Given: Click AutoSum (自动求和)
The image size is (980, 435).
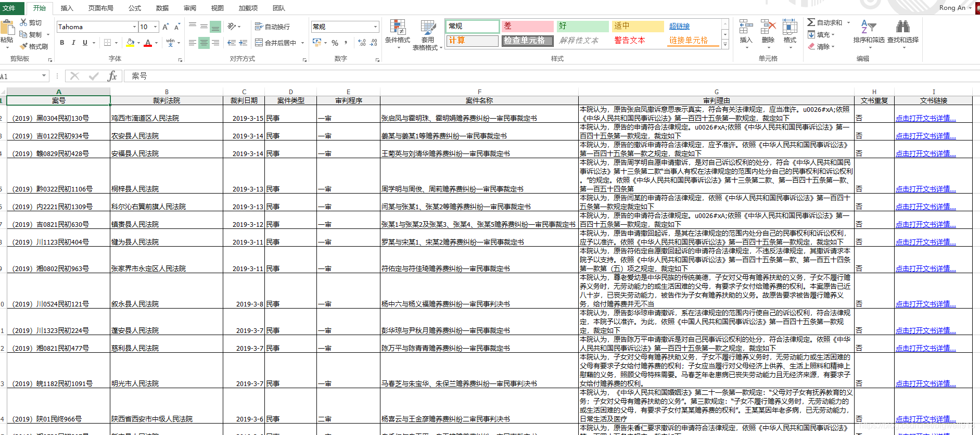Looking at the screenshot, I should (825, 22).
